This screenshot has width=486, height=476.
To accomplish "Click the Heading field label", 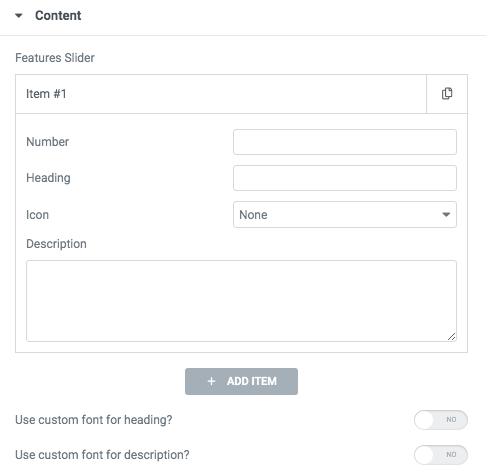I will pyautogui.click(x=48, y=178).
